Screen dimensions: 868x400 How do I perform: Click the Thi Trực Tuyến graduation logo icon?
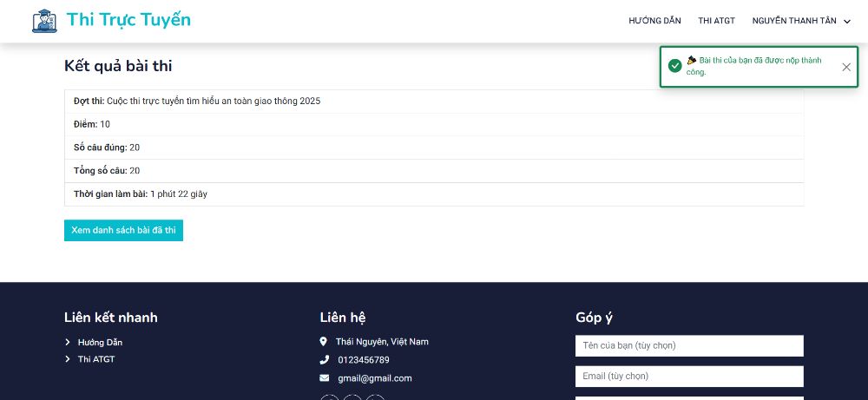(x=44, y=21)
